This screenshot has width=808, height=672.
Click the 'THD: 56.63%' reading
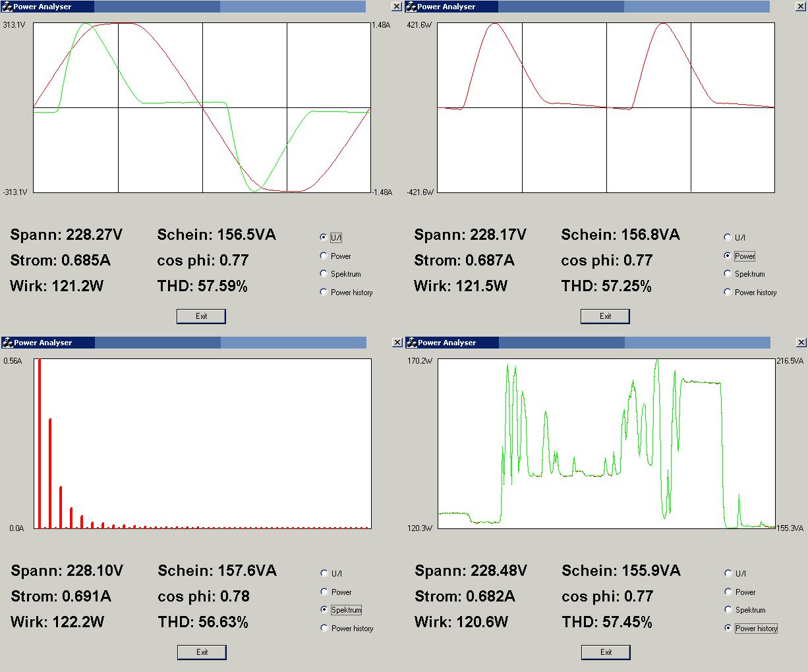pyautogui.click(x=203, y=622)
